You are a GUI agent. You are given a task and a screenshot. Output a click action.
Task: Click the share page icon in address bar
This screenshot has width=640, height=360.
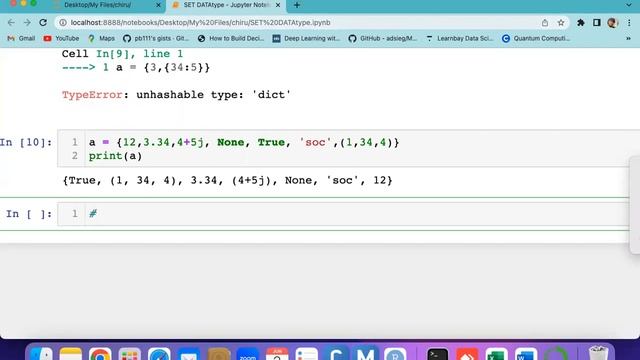coord(545,23)
